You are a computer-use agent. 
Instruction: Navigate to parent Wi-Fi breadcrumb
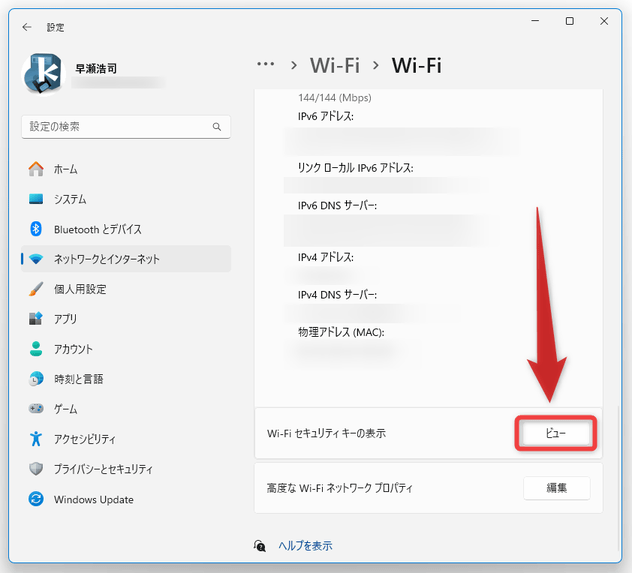(335, 65)
